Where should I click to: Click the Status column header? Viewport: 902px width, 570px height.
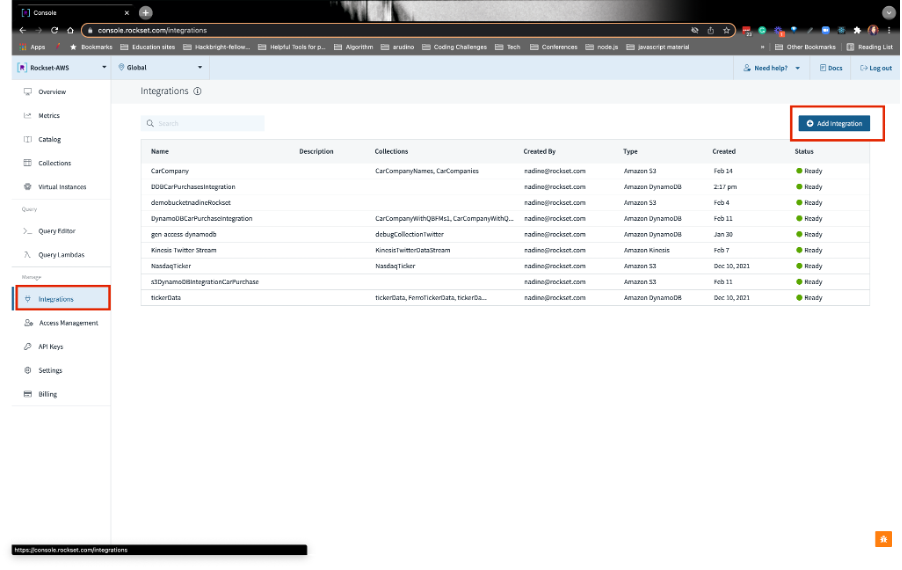(804, 152)
